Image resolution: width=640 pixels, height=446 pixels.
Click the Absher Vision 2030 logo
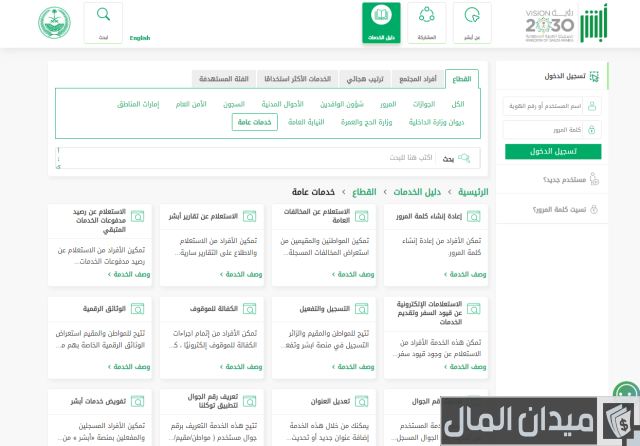point(567,24)
